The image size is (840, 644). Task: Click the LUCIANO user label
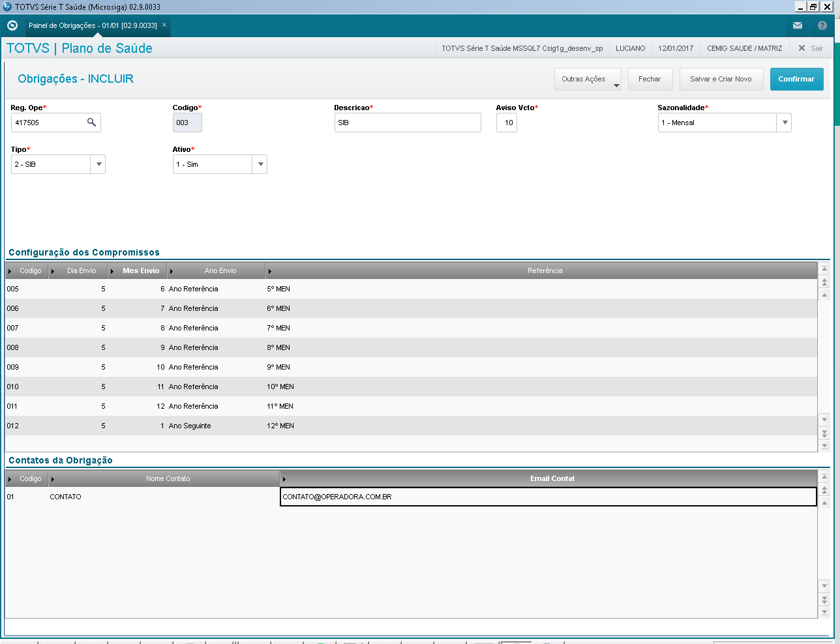(x=631, y=48)
